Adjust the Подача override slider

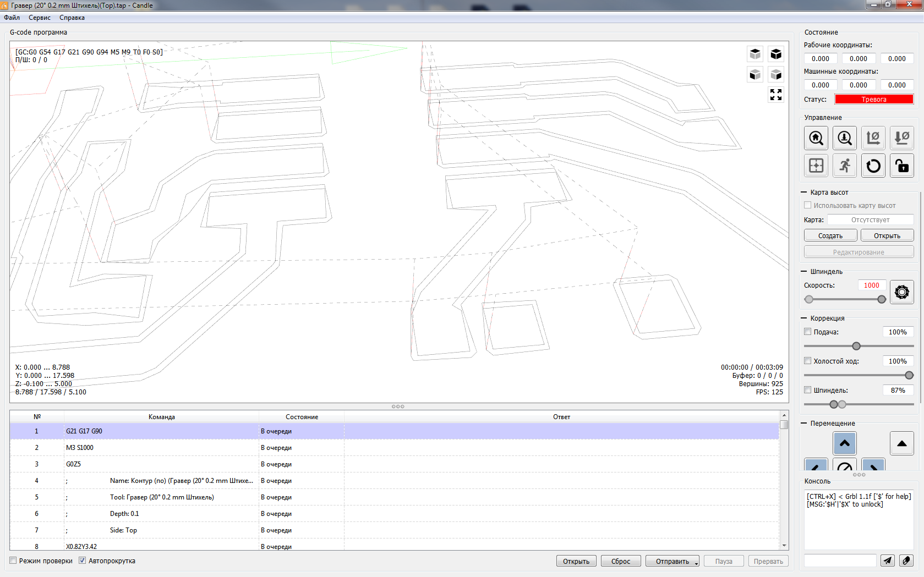(859, 346)
